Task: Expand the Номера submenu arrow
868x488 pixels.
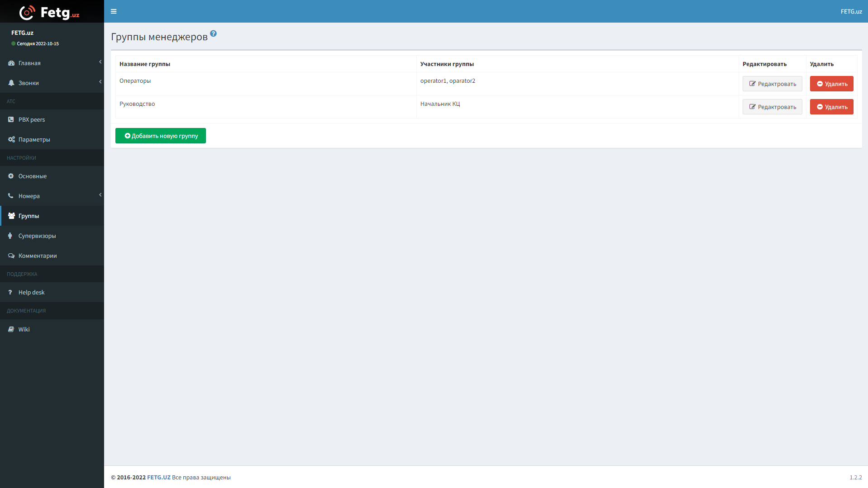Action: [100, 195]
